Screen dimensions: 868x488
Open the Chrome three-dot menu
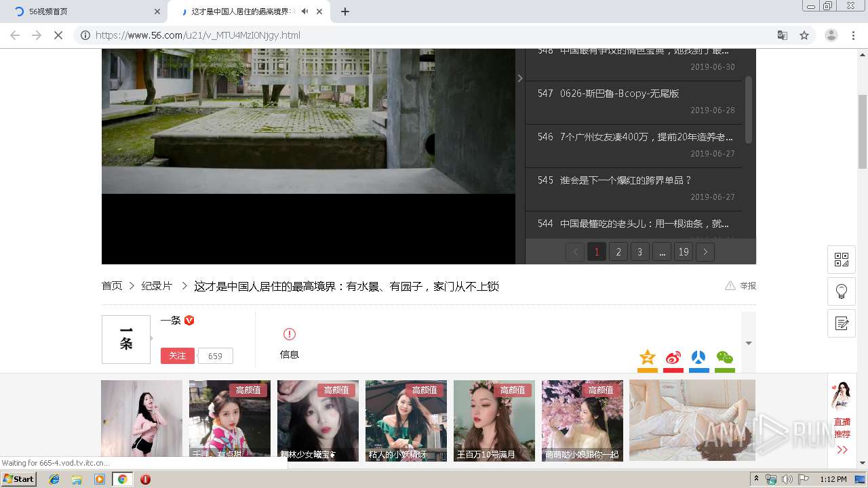[854, 35]
